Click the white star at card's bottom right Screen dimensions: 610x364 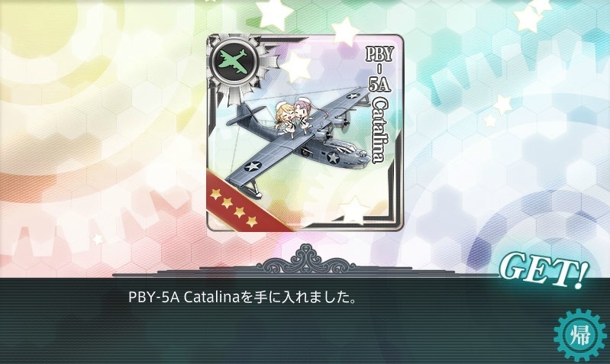[354, 211]
